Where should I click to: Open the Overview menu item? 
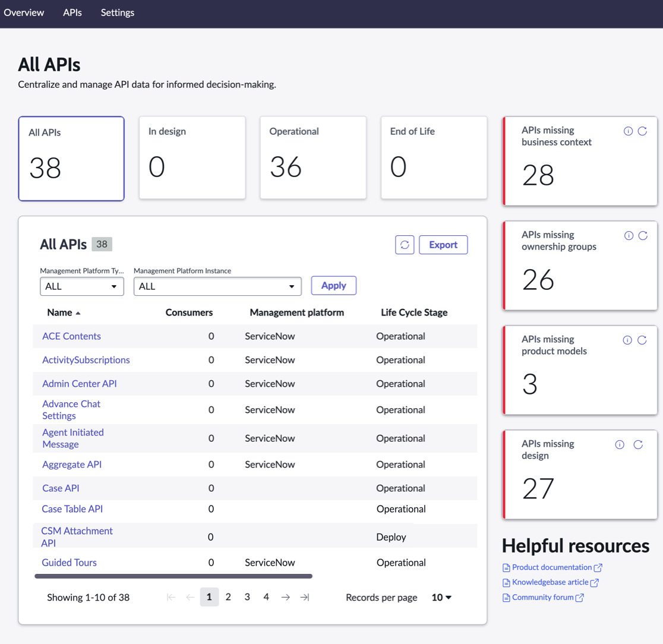[x=24, y=12]
